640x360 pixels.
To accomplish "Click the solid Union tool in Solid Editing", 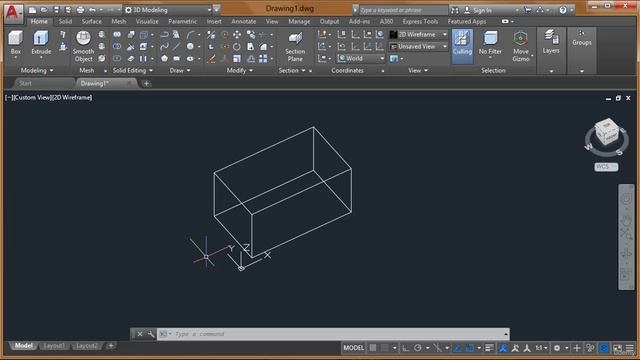I will (117, 35).
